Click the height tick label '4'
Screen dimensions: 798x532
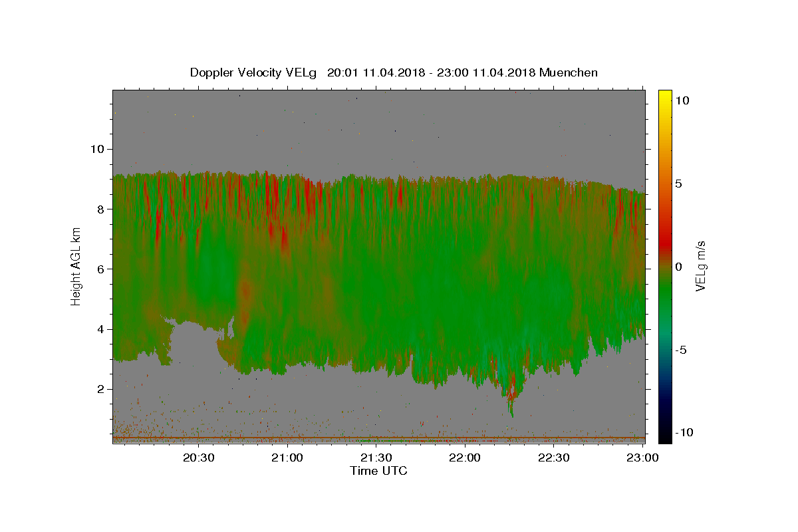[100, 329]
